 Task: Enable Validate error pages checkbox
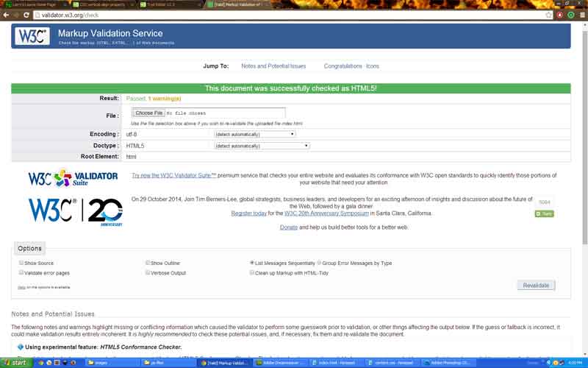(21, 272)
